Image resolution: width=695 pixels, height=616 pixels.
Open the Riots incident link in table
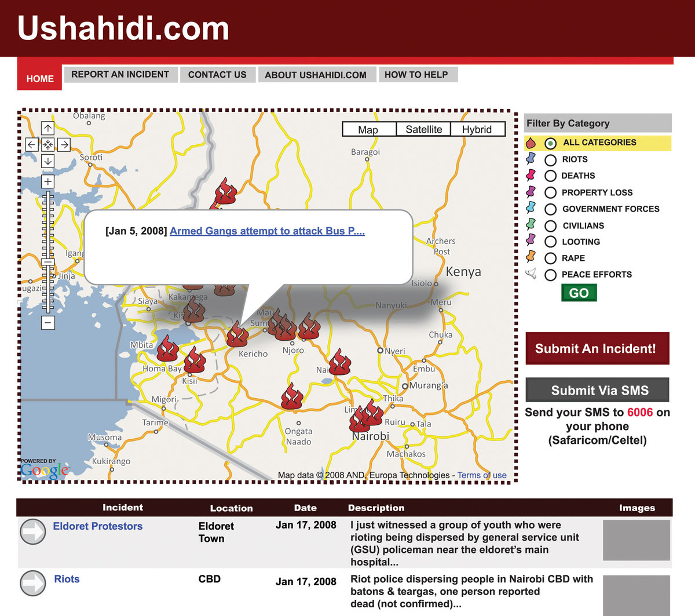point(67,579)
